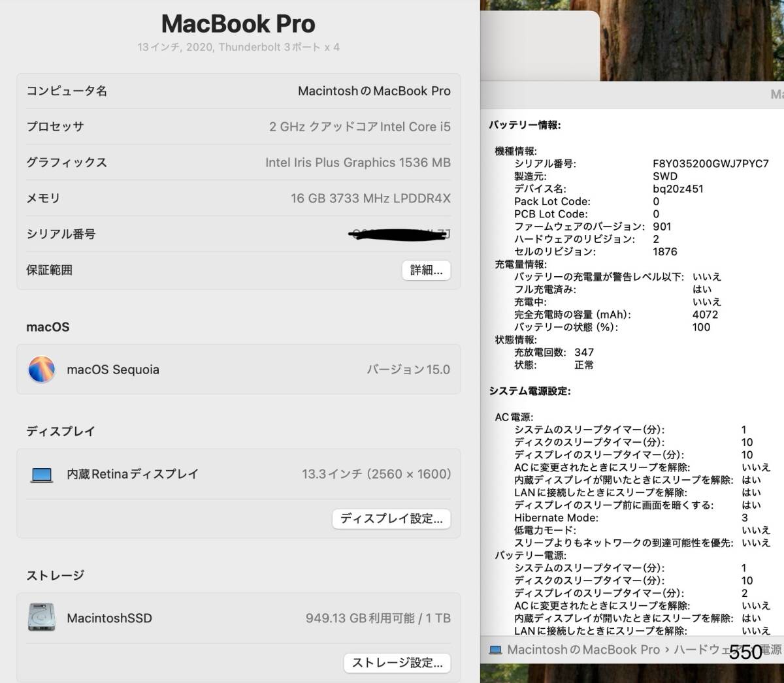Open ディスプレイ設定... display settings
The height and width of the screenshot is (683, 784).
(x=391, y=519)
